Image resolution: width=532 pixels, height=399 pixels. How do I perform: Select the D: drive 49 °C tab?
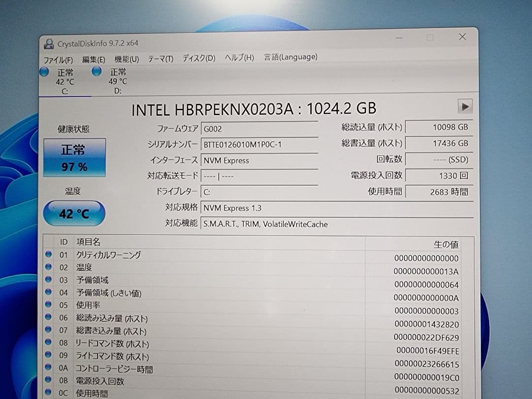point(117,81)
